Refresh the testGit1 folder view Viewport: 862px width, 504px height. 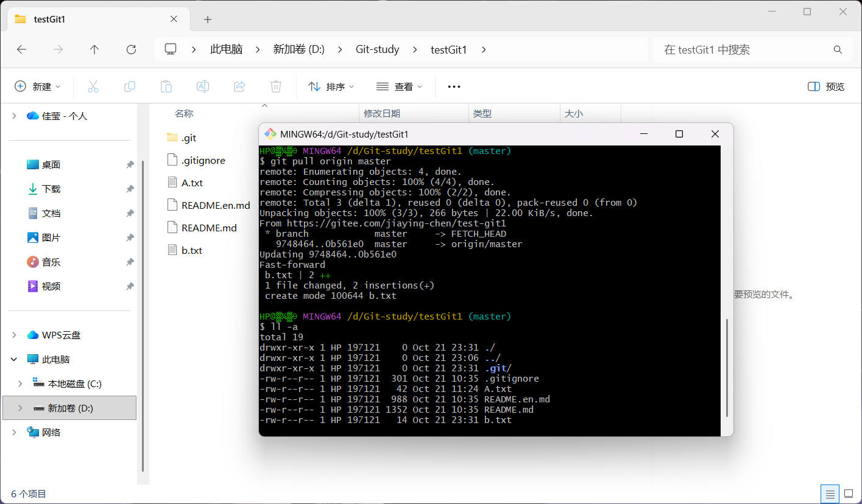coord(131,49)
